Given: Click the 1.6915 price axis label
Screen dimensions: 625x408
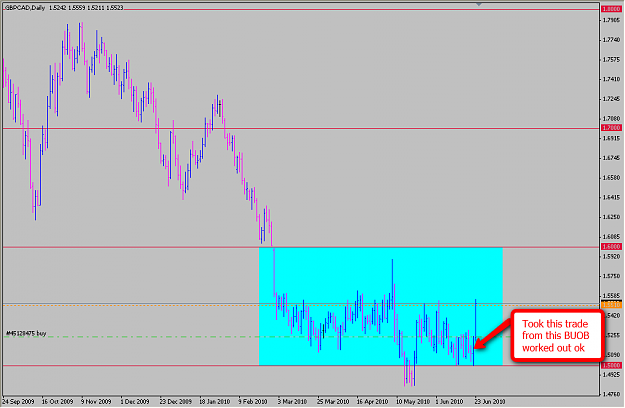Looking at the screenshot, I should click(x=612, y=138).
